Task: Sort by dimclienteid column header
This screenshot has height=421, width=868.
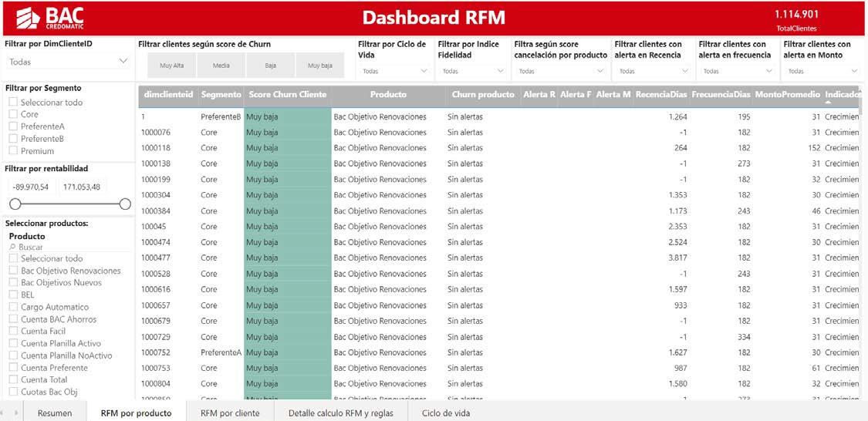Action: [x=168, y=95]
